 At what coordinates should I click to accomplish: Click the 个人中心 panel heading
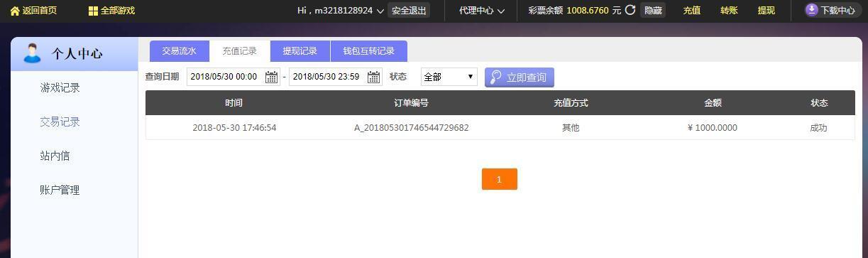pos(77,54)
